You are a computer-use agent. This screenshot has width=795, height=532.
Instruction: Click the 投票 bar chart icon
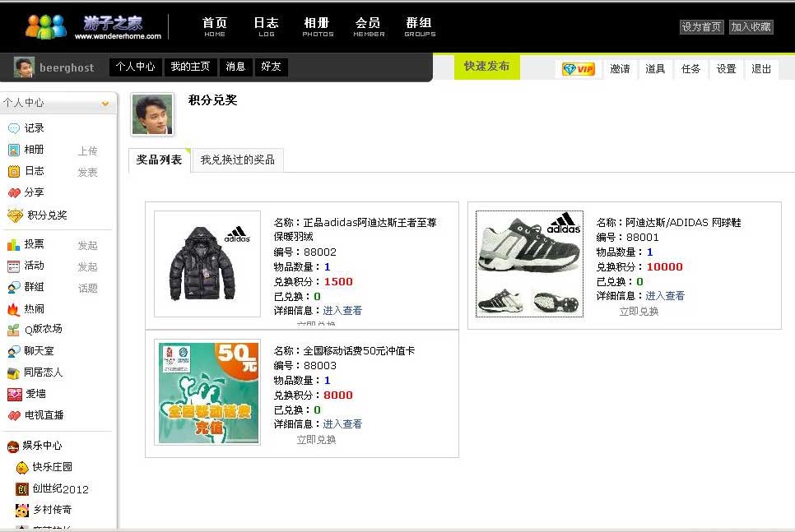(x=14, y=245)
